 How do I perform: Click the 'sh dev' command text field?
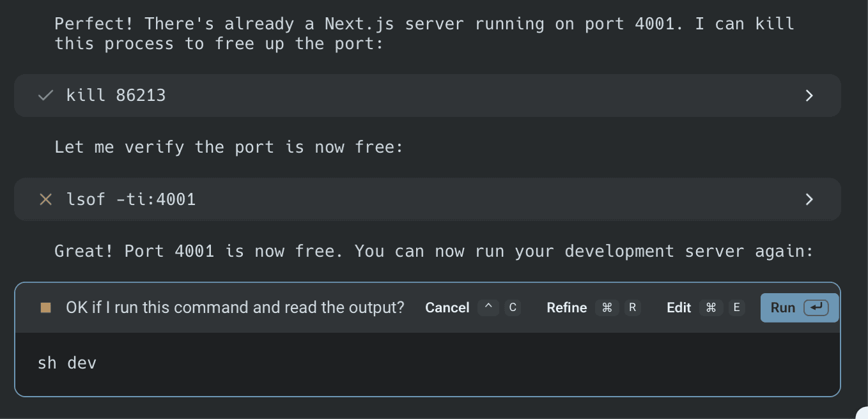click(x=427, y=364)
